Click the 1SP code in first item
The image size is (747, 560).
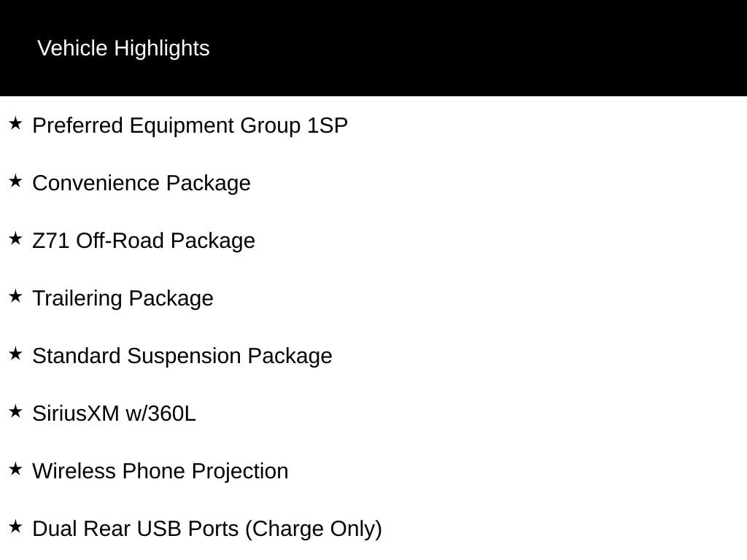tap(328, 125)
